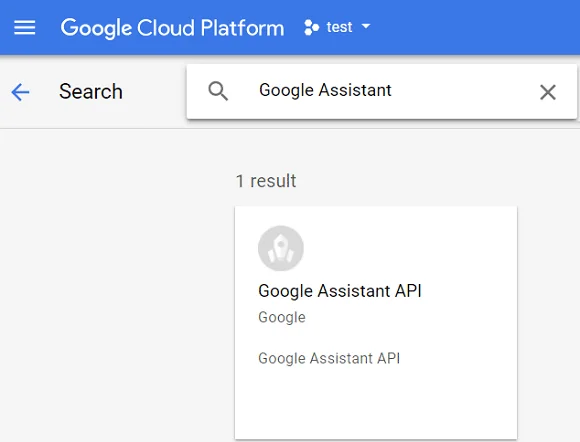Click the gray API icon in the result card
The width and height of the screenshot is (580, 442).
[x=281, y=248]
